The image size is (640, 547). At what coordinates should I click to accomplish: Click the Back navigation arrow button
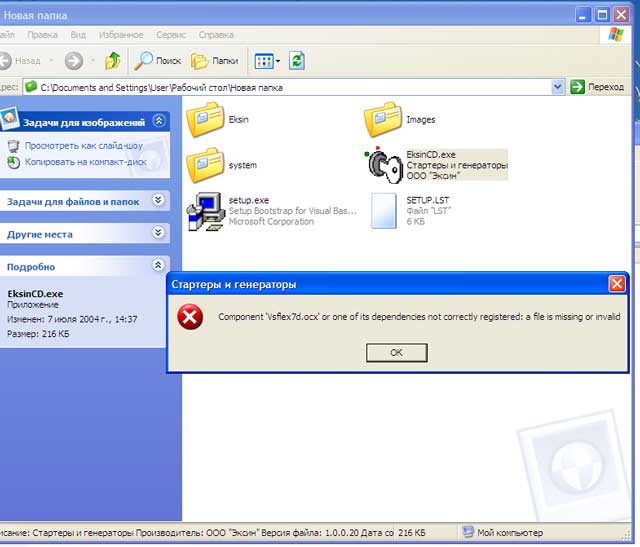click(20, 61)
